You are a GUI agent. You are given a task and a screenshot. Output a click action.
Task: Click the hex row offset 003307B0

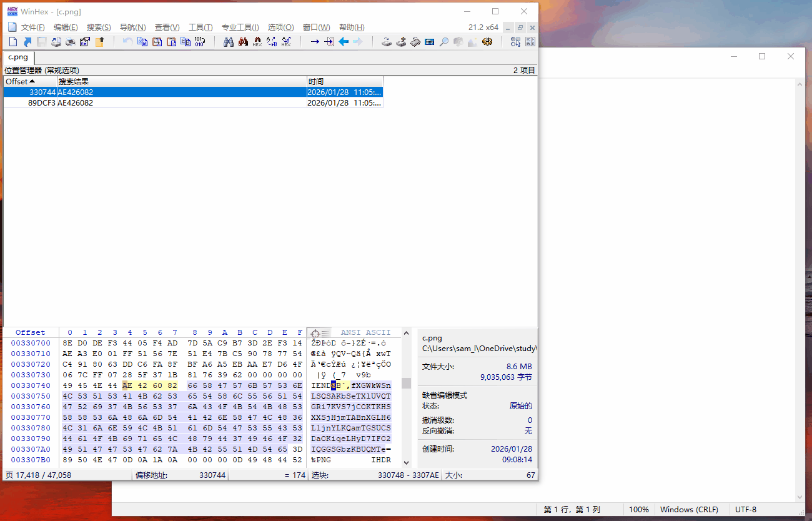[31, 460]
